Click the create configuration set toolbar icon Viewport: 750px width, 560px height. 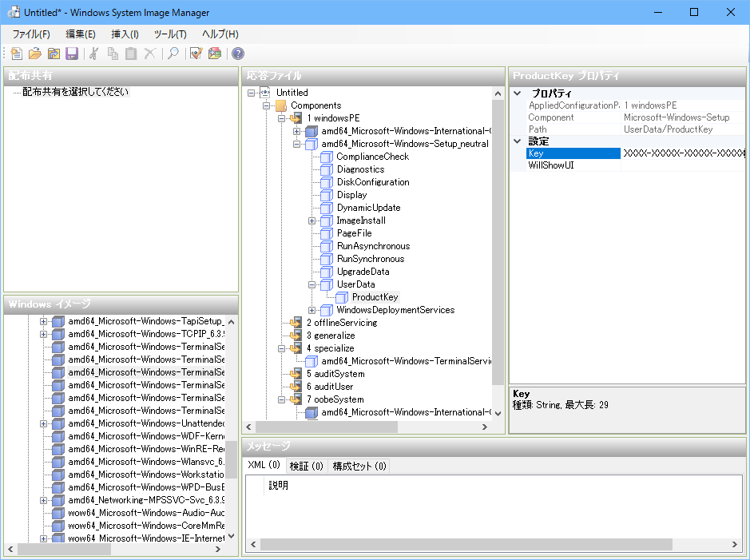click(215, 54)
